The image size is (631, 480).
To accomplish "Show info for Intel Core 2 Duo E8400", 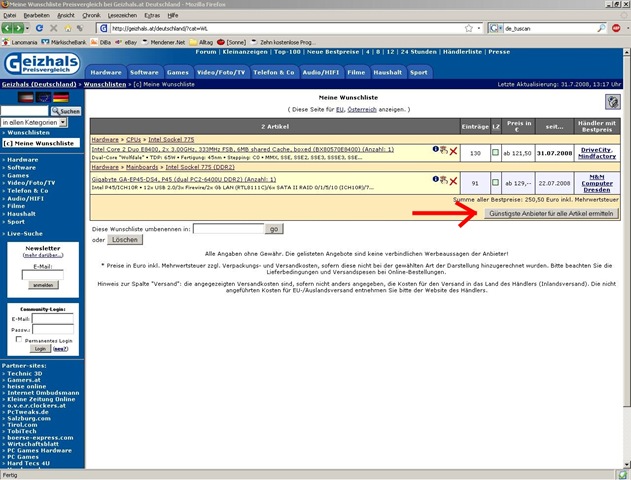I will [435, 149].
